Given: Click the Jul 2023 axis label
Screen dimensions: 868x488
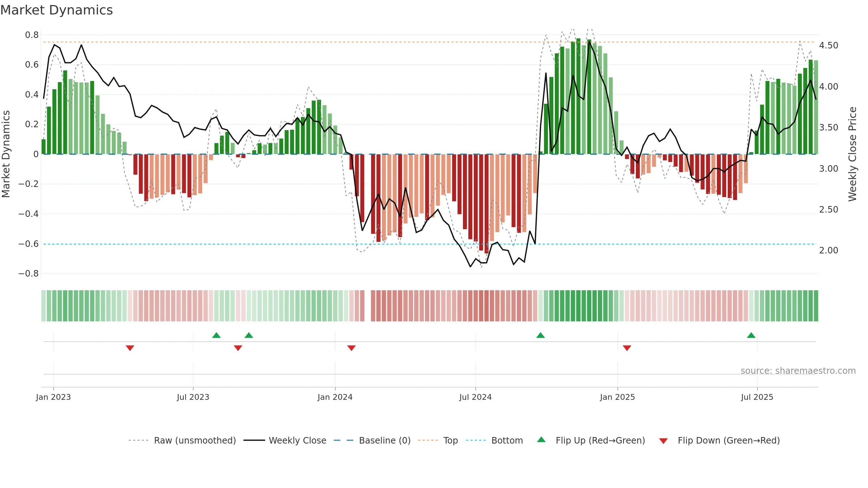Looking at the screenshot, I should click(x=193, y=397).
